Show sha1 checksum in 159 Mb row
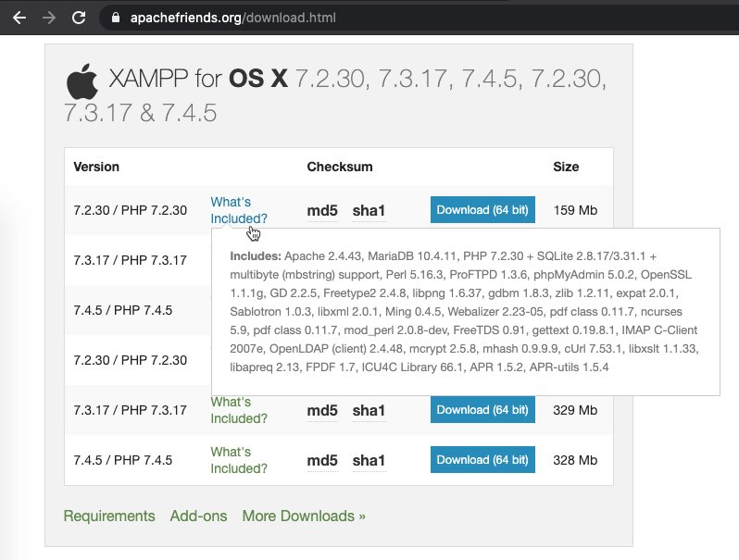 (x=369, y=210)
